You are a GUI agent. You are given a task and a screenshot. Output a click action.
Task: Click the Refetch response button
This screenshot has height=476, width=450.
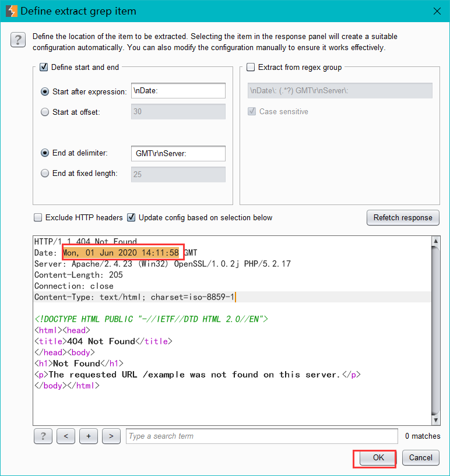[x=403, y=218]
